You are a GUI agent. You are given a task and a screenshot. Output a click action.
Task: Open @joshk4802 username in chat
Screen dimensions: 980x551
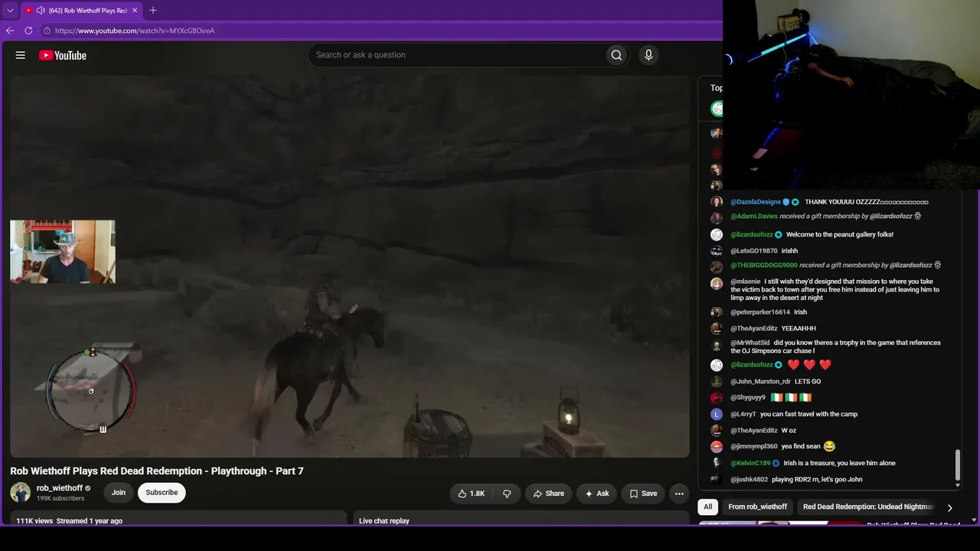point(750,480)
